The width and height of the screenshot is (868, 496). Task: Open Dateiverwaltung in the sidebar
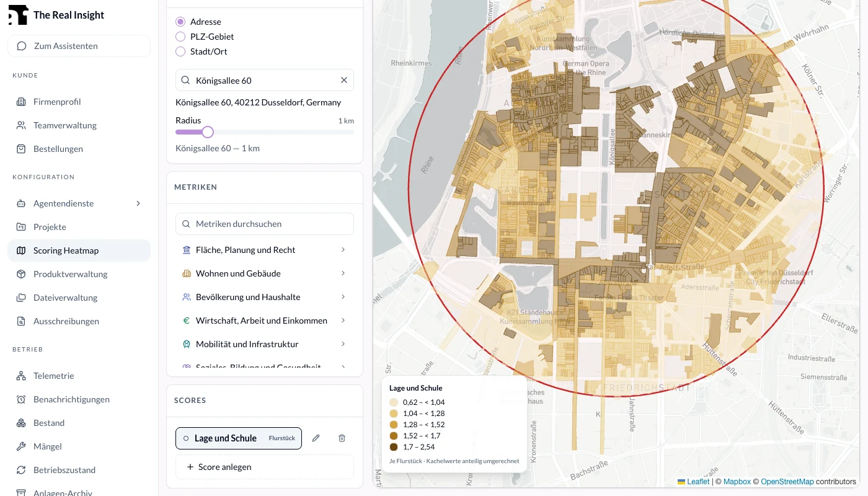click(x=79, y=298)
